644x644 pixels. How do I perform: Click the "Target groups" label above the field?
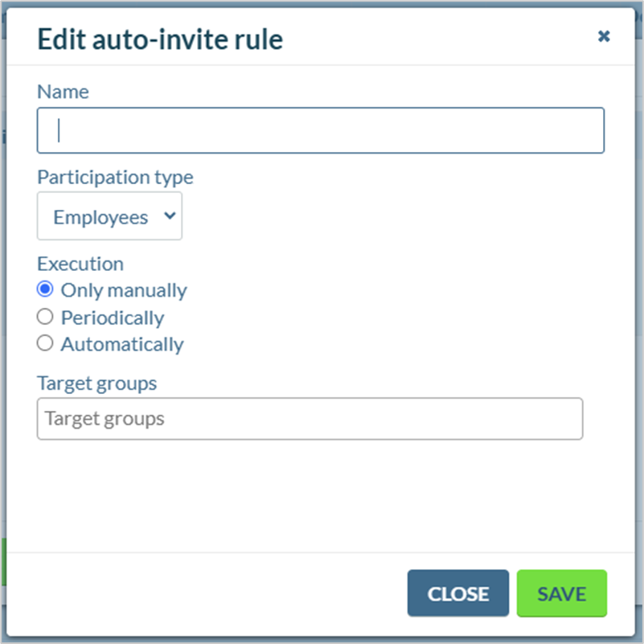tap(97, 384)
